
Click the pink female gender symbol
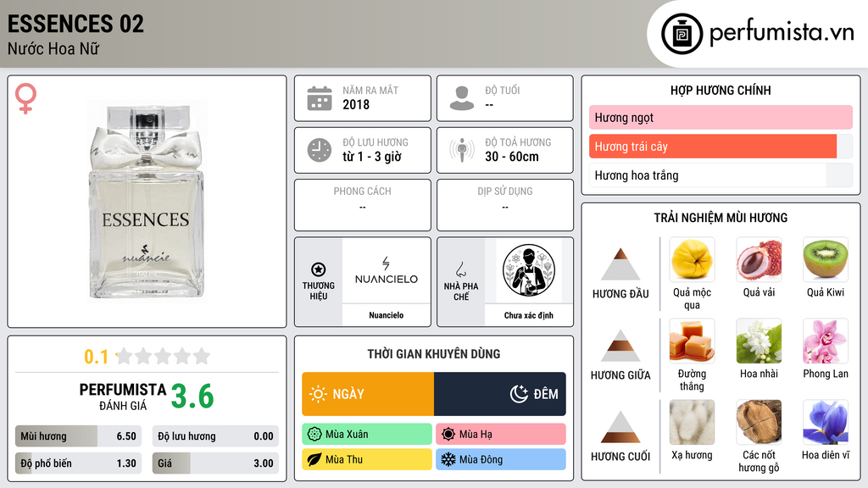(x=25, y=98)
